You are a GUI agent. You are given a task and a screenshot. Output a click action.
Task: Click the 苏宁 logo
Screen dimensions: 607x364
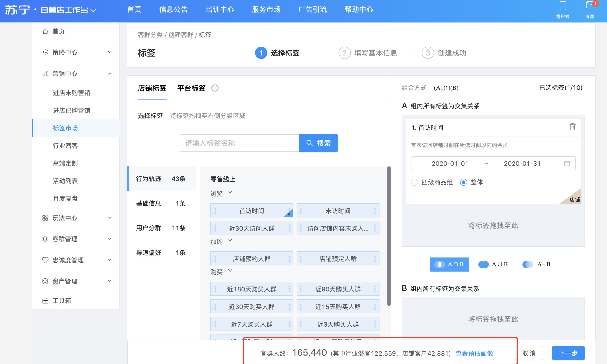click(x=17, y=10)
